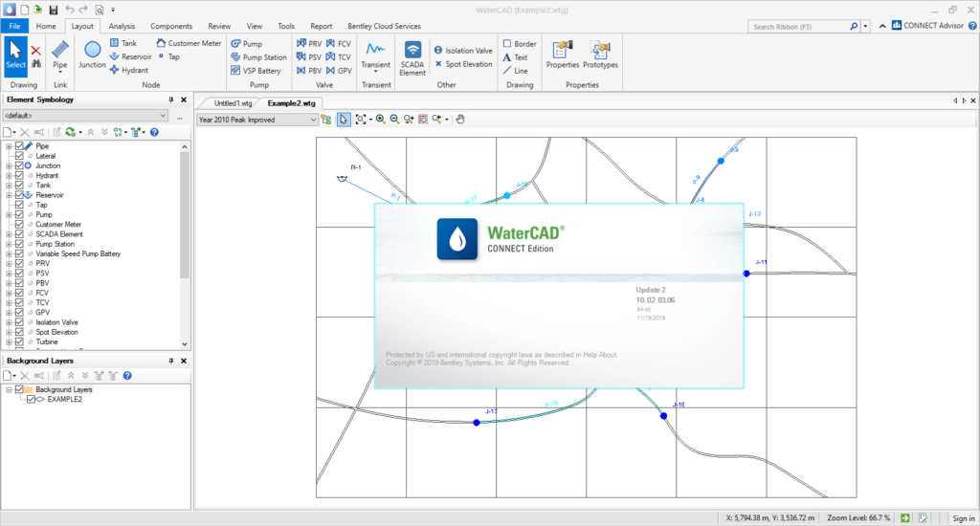
Task: Expand the Pump tree node
Action: 9,215
